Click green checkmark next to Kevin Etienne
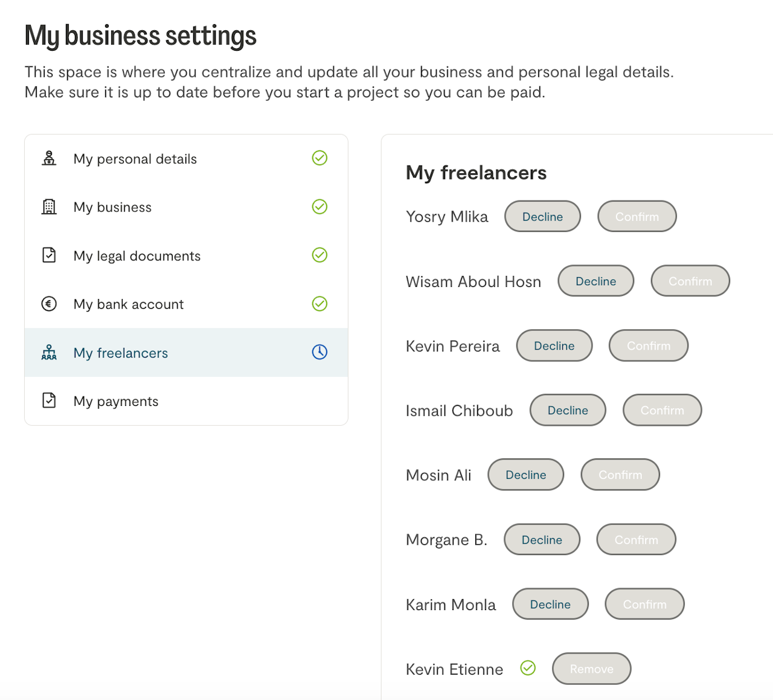This screenshot has height=700, width=773. pyautogui.click(x=528, y=668)
